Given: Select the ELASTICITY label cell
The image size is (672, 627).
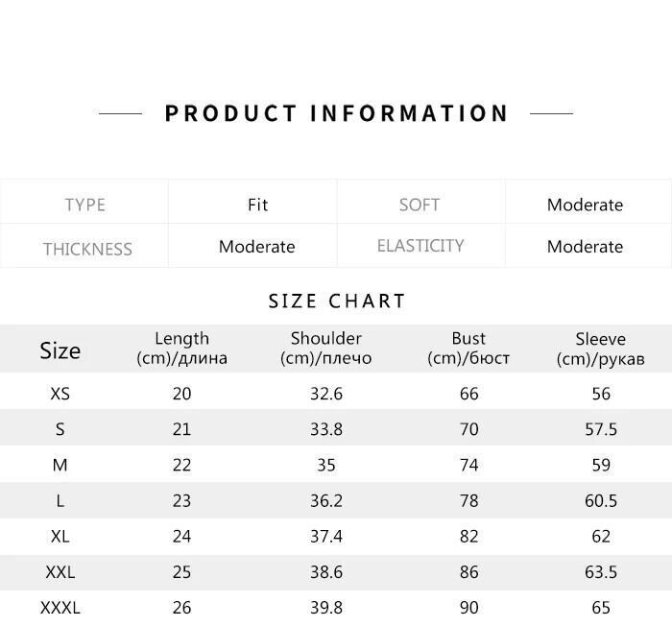Looking at the screenshot, I should tap(420, 246).
